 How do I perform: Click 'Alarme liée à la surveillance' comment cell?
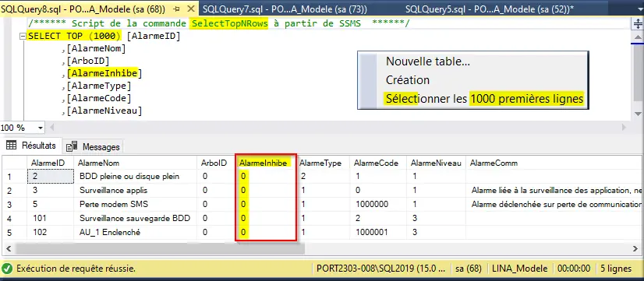point(554,191)
